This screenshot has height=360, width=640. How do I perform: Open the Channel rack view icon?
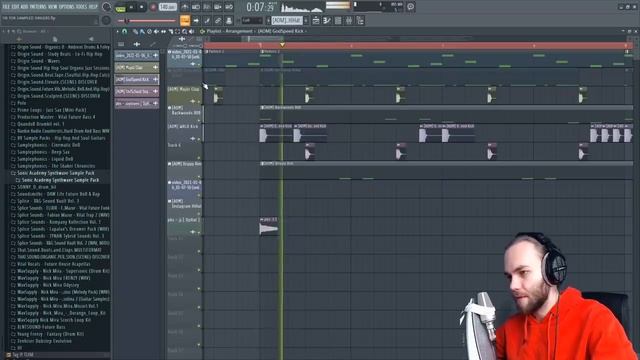point(338,20)
